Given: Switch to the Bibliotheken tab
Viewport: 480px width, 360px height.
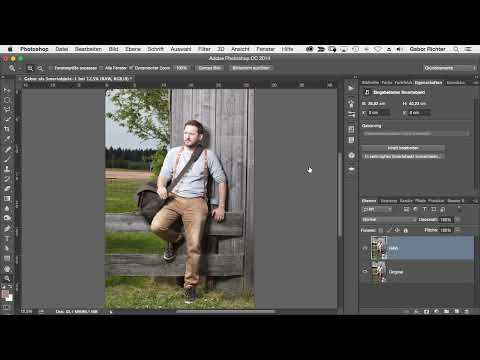Looking at the screenshot, I should [370, 83].
